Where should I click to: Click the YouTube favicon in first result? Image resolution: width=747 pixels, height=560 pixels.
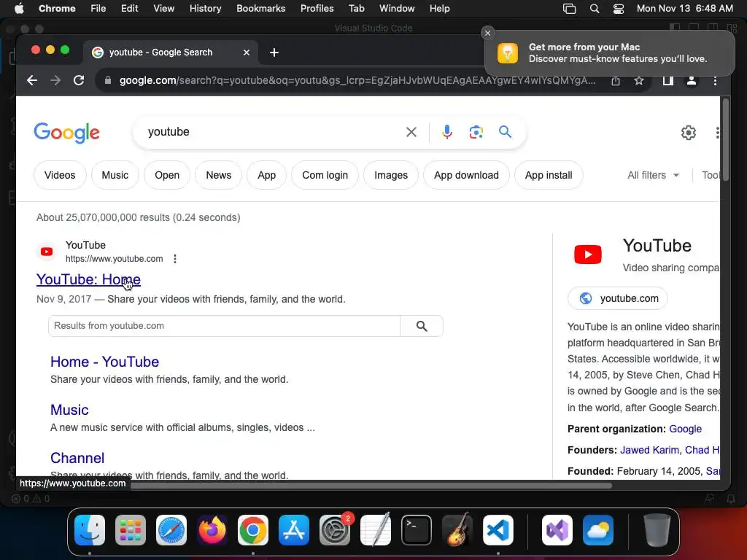tap(47, 252)
